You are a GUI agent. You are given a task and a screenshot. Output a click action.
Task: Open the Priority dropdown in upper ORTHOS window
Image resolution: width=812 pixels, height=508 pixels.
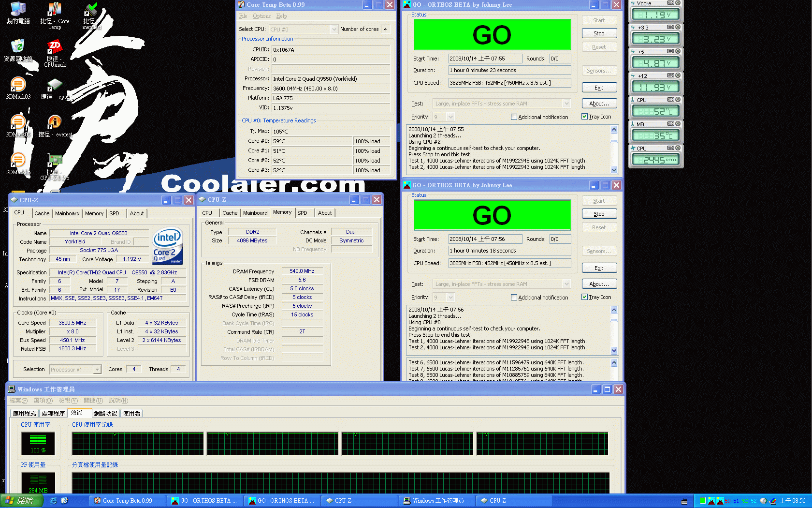450,117
